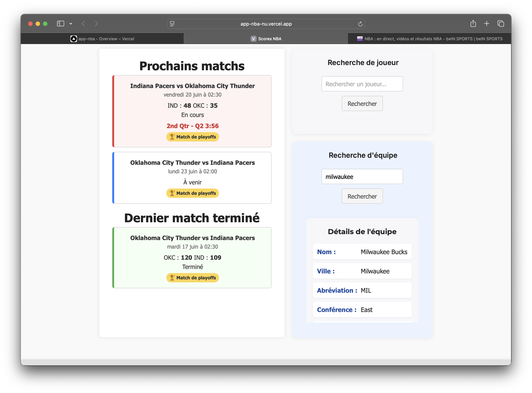Open the live Indiana Pacers vs Oklahoma City Thunder card
The width and height of the screenshot is (532, 393).
(192, 111)
